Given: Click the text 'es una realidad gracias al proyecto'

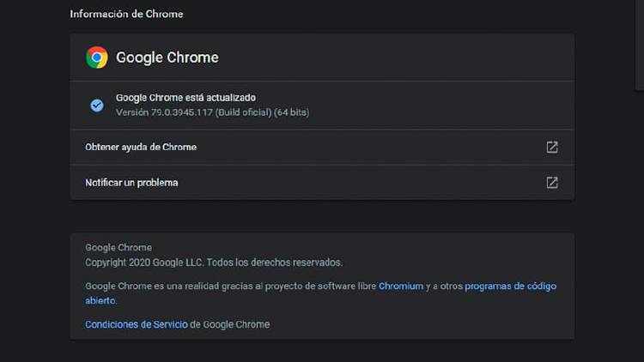Looking at the screenshot, I should pyautogui.click(x=232, y=286).
